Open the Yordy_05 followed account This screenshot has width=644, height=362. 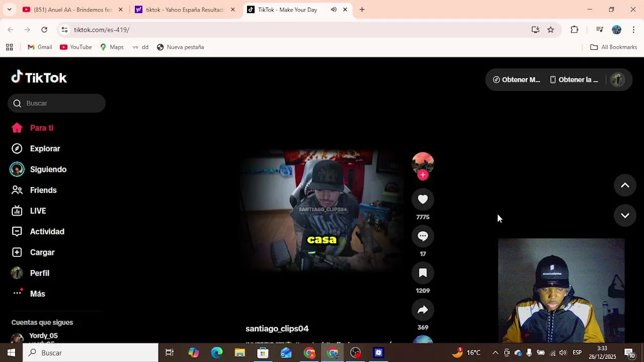pos(43,336)
